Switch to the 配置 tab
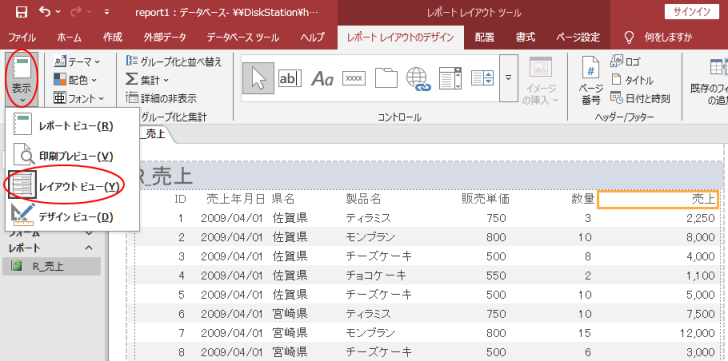 click(484, 38)
